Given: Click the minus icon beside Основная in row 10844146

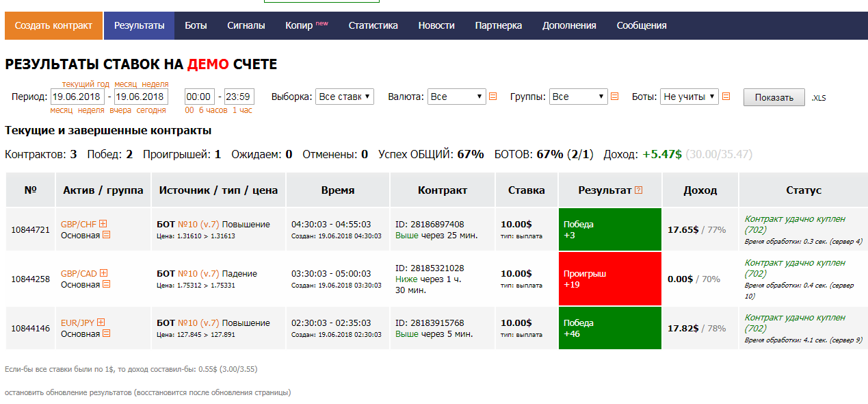Looking at the screenshot, I should [107, 334].
